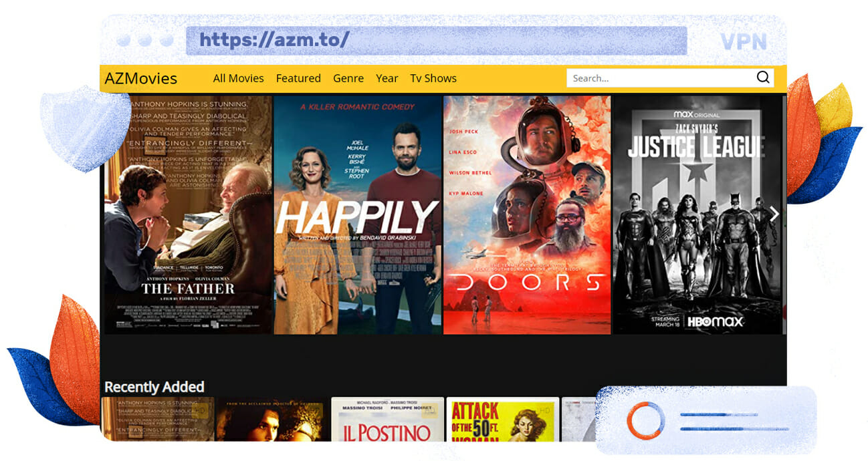Focus the Search input field
Image resolution: width=868 pixels, height=461 pixels.
pos(670,78)
